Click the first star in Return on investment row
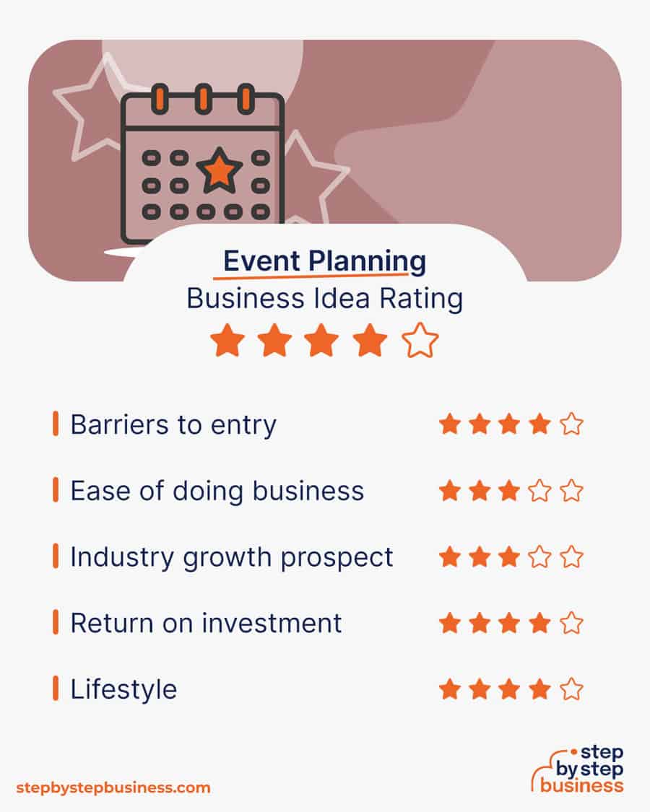This screenshot has width=650, height=812. pos(450,623)
